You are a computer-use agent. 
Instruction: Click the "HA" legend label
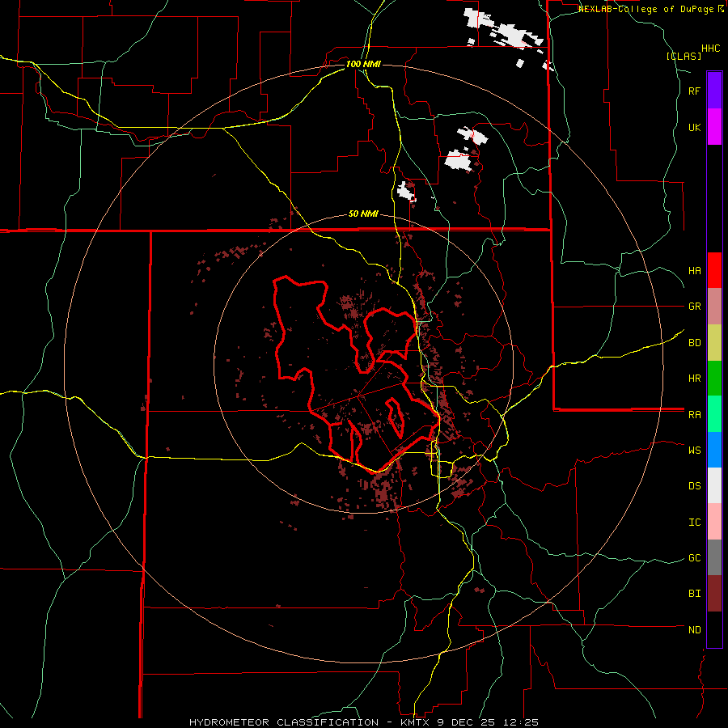[694, 271]
